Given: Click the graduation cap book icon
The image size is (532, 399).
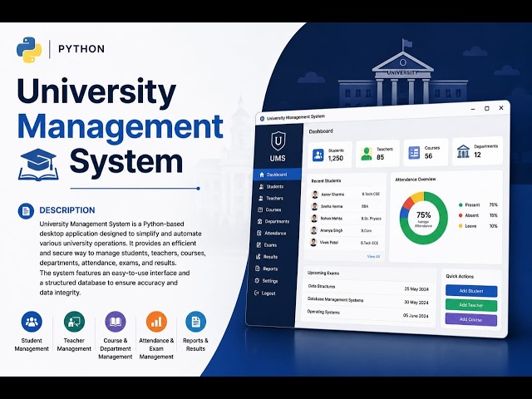Looking at the screenshot, I should (x=38, y=165).
